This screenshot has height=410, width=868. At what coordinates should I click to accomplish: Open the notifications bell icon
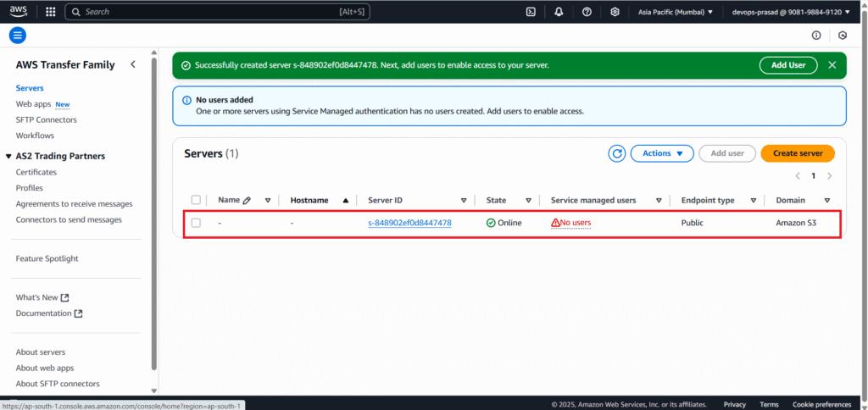[559, 12]
